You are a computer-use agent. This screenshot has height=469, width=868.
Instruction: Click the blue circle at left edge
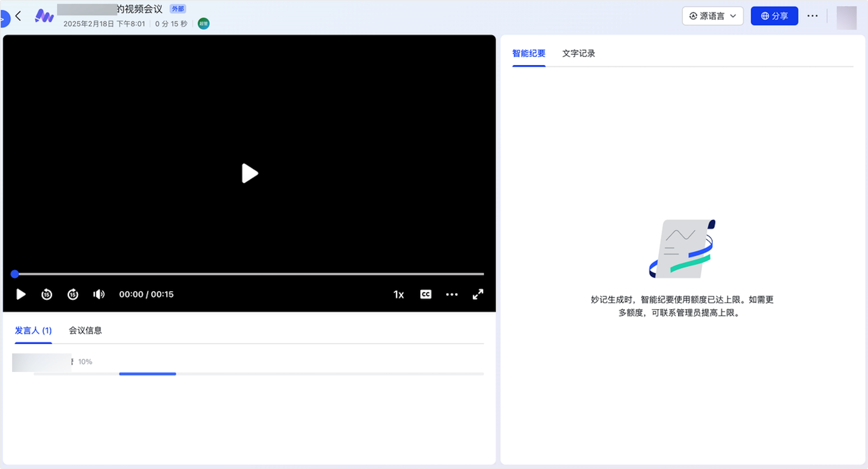point(4,19)
